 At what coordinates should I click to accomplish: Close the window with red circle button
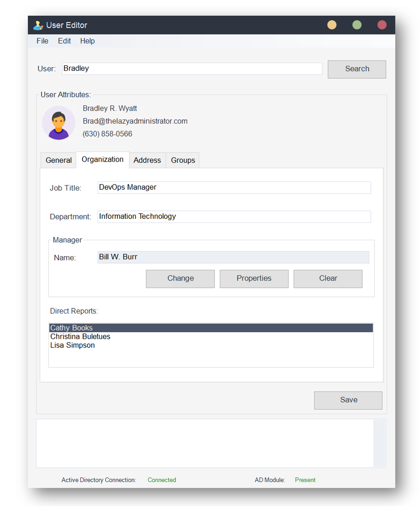click(x=382, y=25)
